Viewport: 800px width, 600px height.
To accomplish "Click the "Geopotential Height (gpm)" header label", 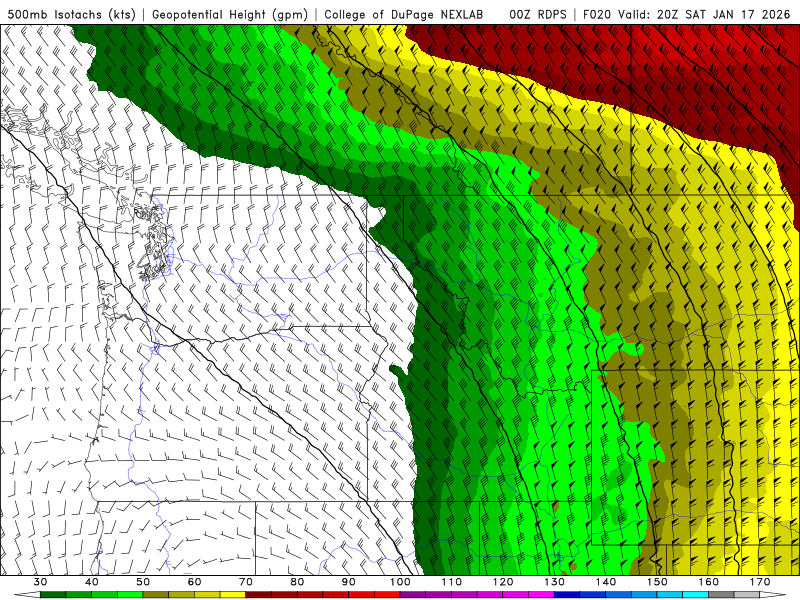I will tap(230, 14).
